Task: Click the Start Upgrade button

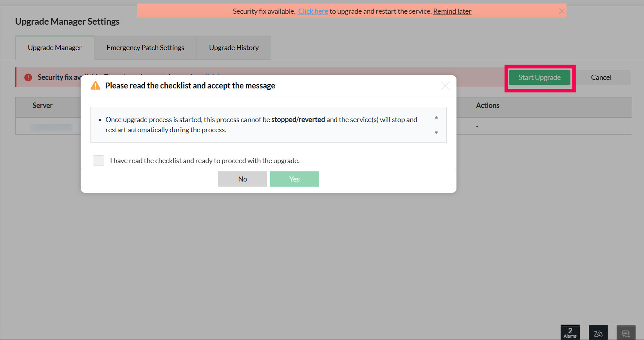Action: pos(539,77)
